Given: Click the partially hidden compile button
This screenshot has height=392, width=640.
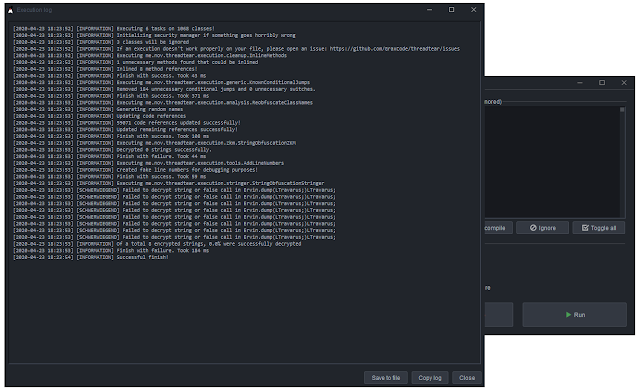Looking at the screenshot, I should 498,228.
